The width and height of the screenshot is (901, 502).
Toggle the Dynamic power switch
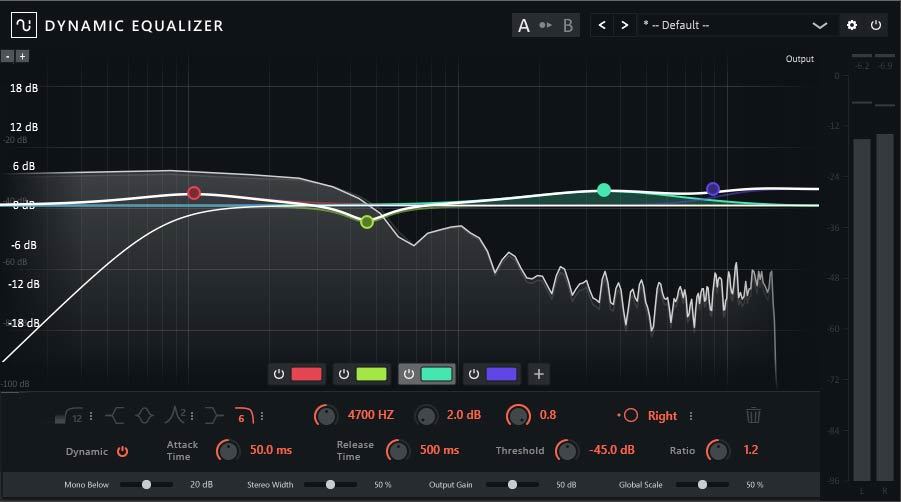coord(122,451)
